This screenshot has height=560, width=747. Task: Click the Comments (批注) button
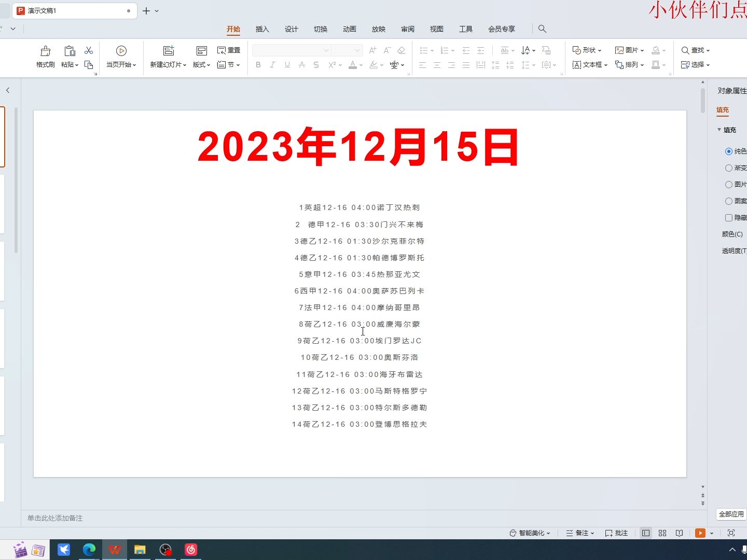coord(616,533)
